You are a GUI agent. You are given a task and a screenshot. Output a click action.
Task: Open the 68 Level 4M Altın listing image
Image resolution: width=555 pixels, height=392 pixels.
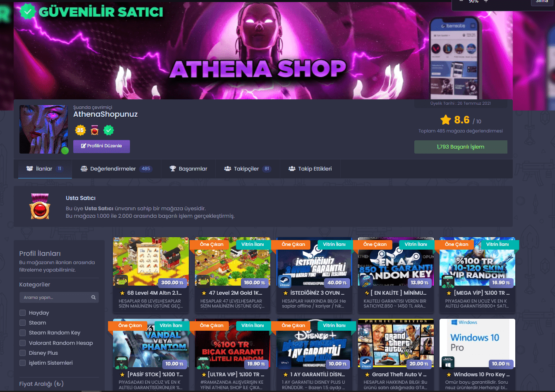[x=151, y=262]
